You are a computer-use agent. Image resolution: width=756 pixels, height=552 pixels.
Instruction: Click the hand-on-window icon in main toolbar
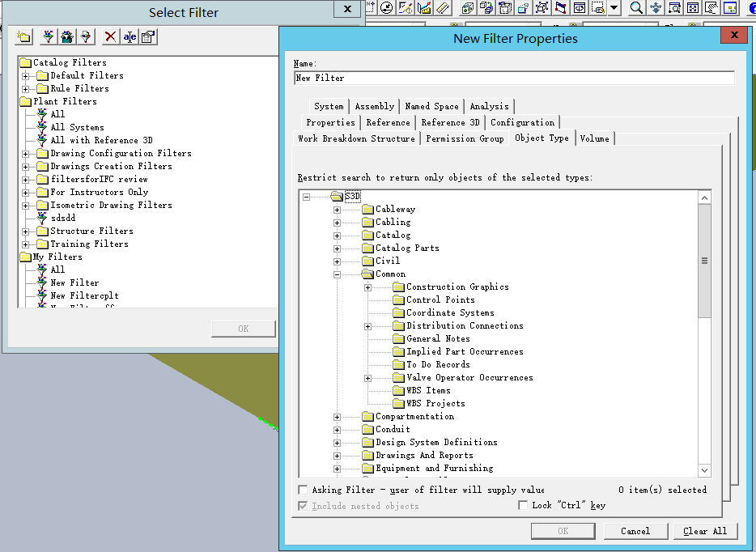coord(711,8)
